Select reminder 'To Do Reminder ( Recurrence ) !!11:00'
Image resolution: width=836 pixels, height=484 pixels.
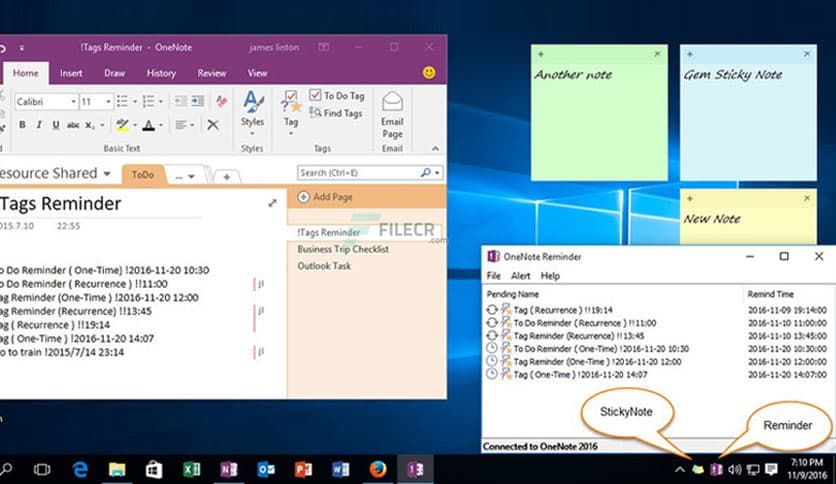(x=585, y=323)
